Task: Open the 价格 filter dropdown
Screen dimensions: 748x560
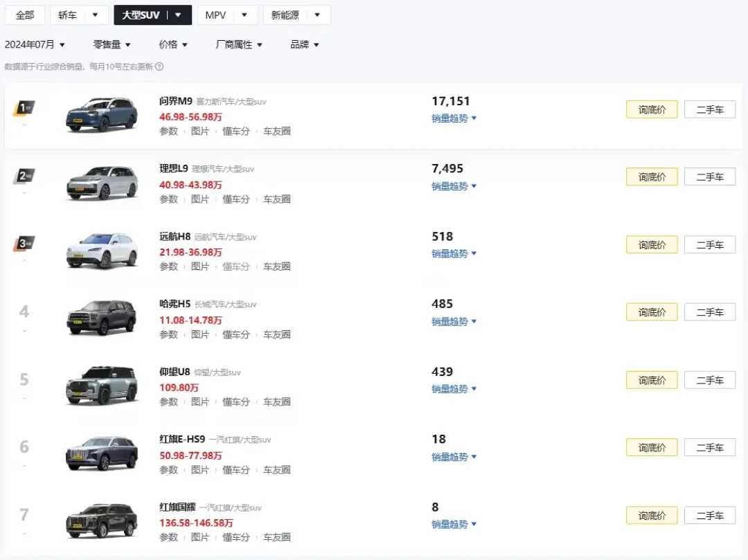Action: pos(172,45)
